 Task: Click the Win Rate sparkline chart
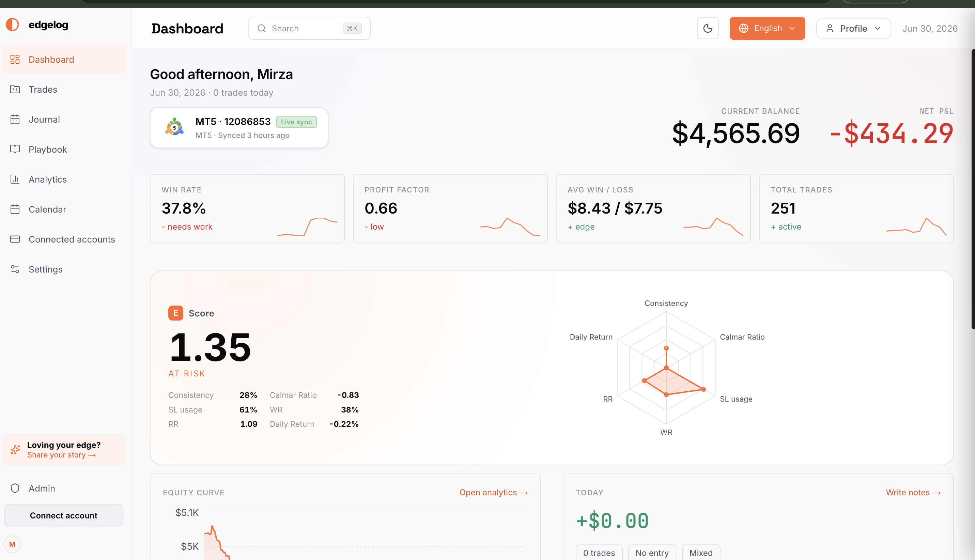pos(307,227)
